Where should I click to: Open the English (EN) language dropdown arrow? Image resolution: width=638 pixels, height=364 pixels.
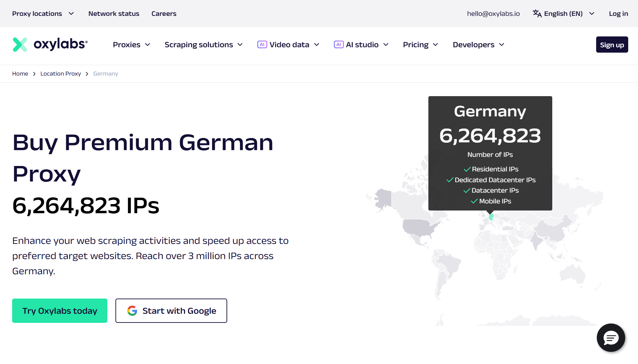592,13
